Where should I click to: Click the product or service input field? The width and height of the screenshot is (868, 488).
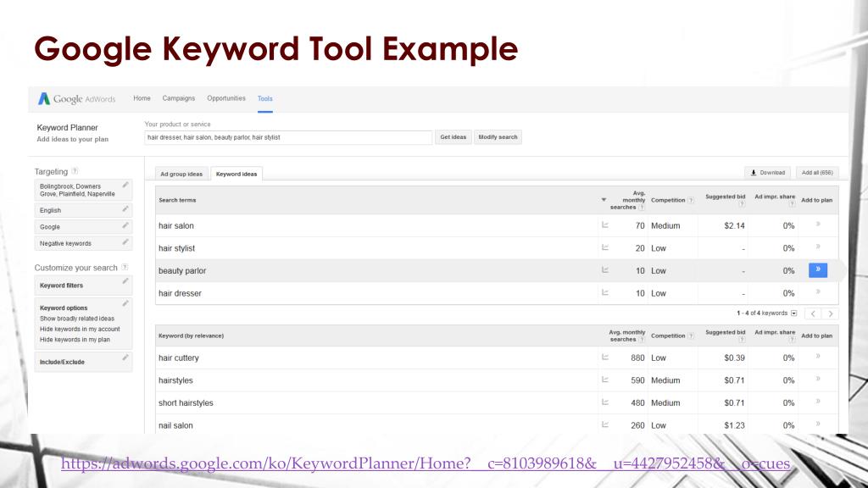[x=288, y=137]
